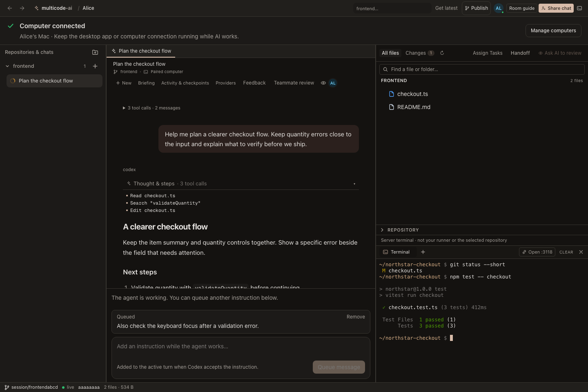588x392 pixels.
Task: Focus the Find a file or folder field
Action: tap(482, 69)
